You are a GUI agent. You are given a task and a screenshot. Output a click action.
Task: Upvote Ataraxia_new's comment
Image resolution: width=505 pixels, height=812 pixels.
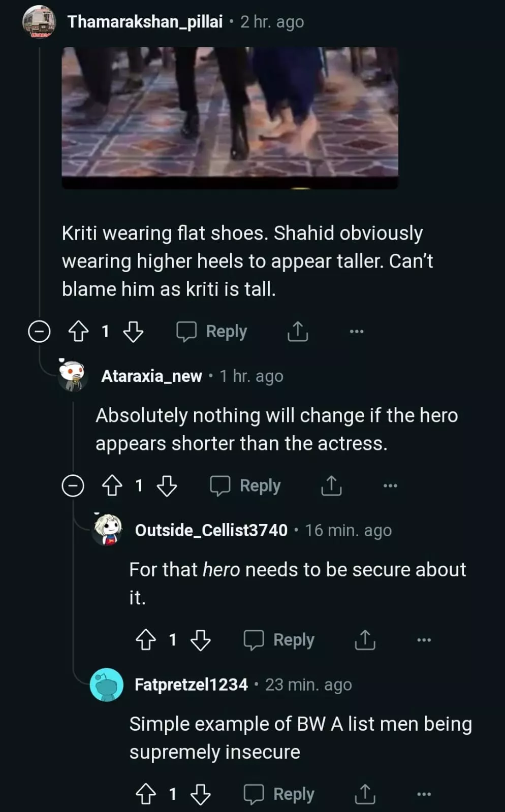112,486
